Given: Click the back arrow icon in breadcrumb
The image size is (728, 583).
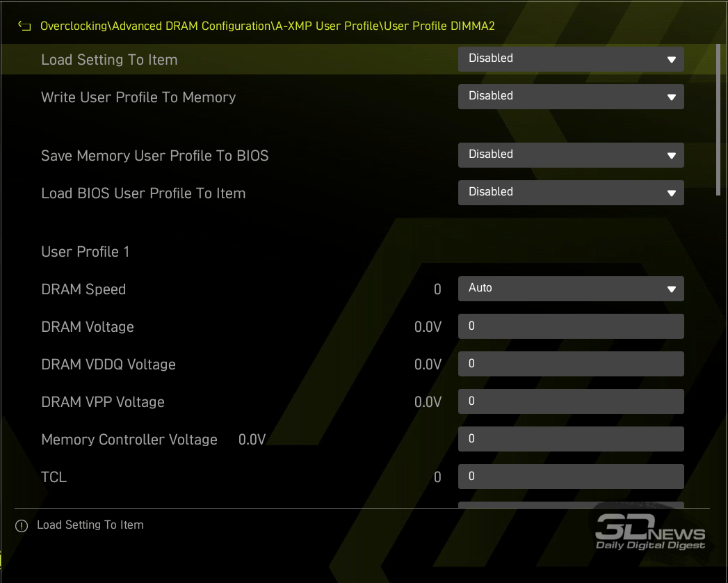Looking at the screenshot, I should click(x=24, y=26).
